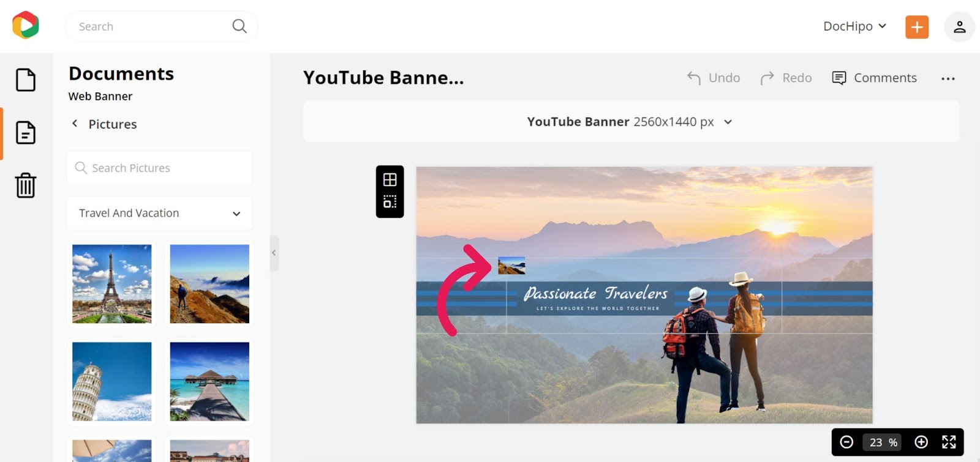
Task: Collapse the left panel with the side handle
Action: pyautogui.click(x=274, y=253)
